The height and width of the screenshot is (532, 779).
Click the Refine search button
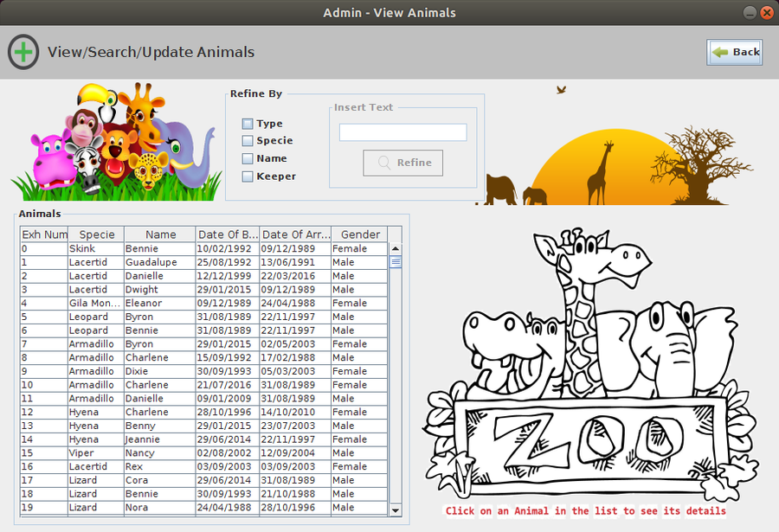402,163
